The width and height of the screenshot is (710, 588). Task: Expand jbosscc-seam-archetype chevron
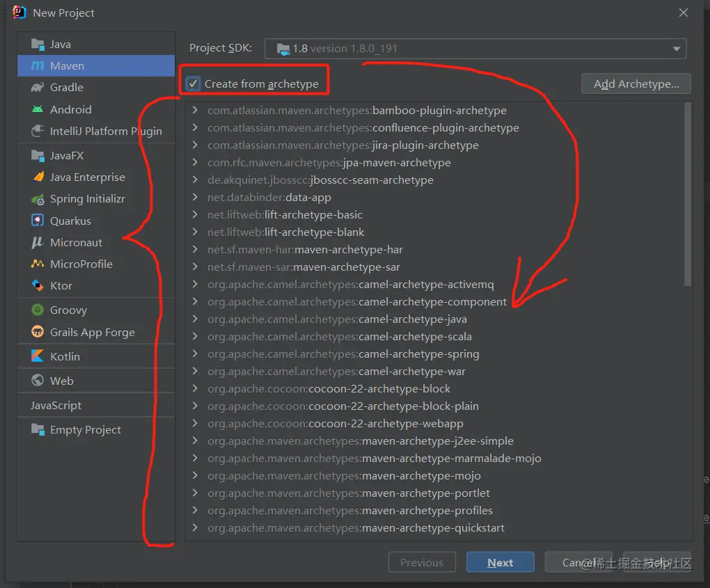pos(195,180)
